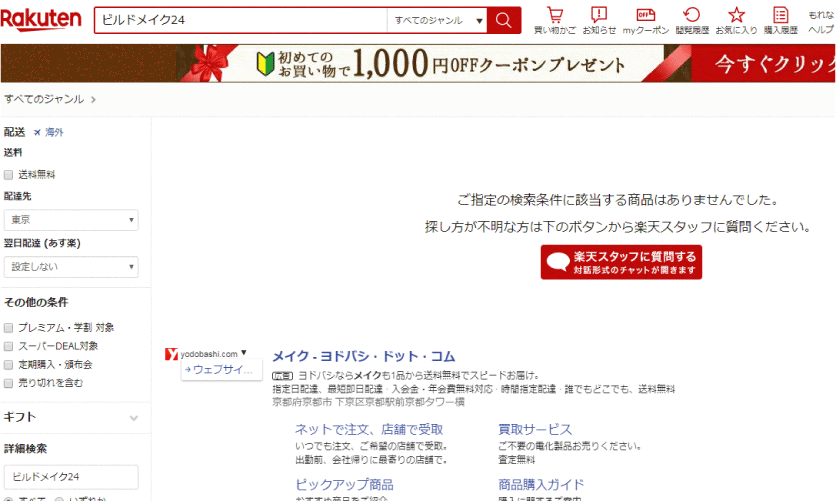Click the ウェブサイ... website button

[x=222, y=369]
